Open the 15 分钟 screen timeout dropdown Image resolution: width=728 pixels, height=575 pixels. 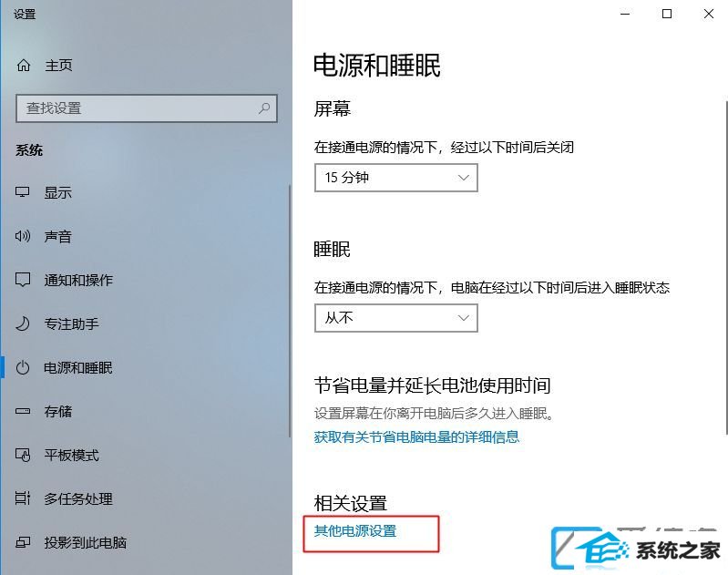(396, 178)
